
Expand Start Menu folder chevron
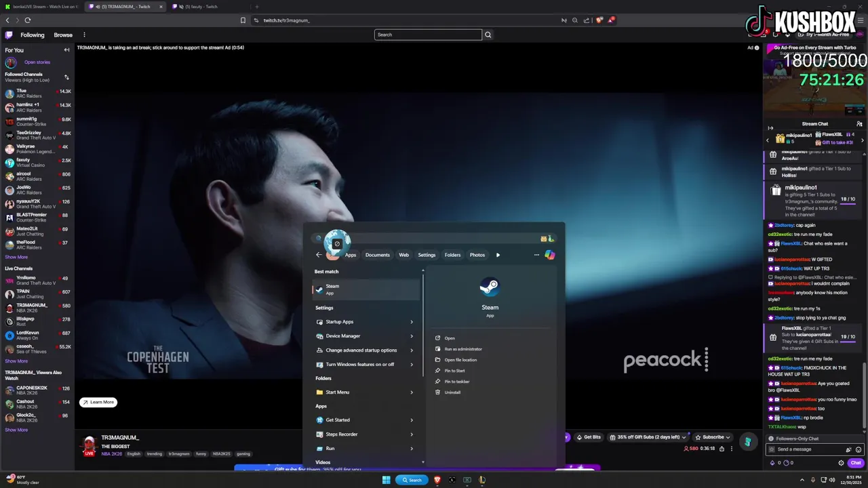[411, 392]
